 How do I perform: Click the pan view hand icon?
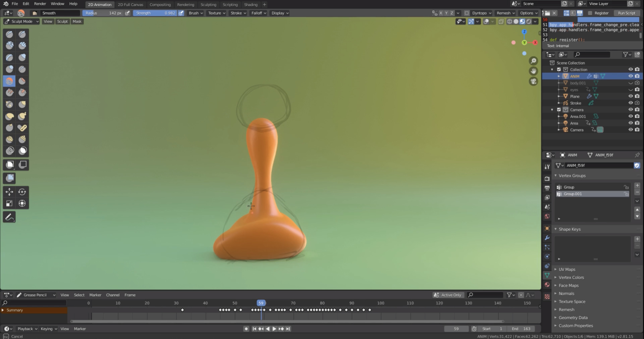tap(533, 71)
